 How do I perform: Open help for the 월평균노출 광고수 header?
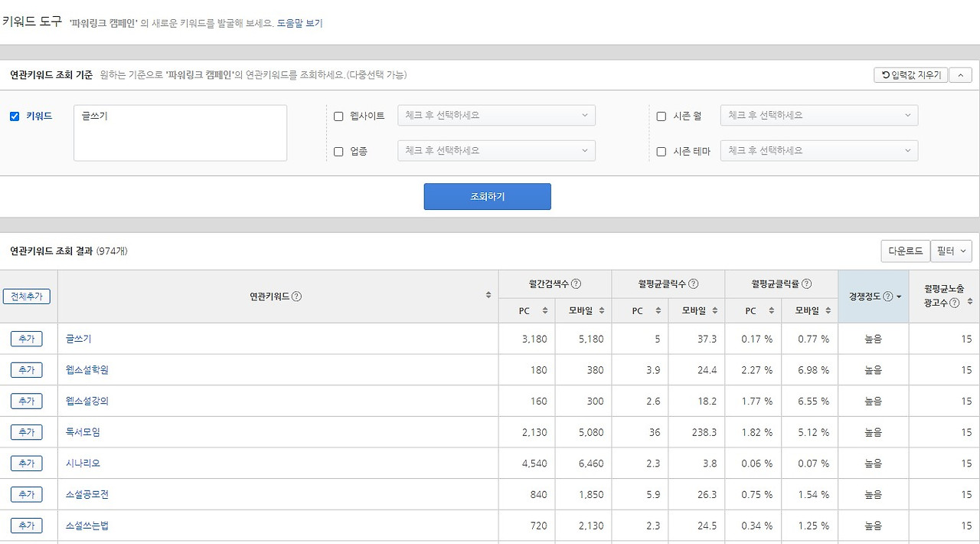click(x=954, y=303)
